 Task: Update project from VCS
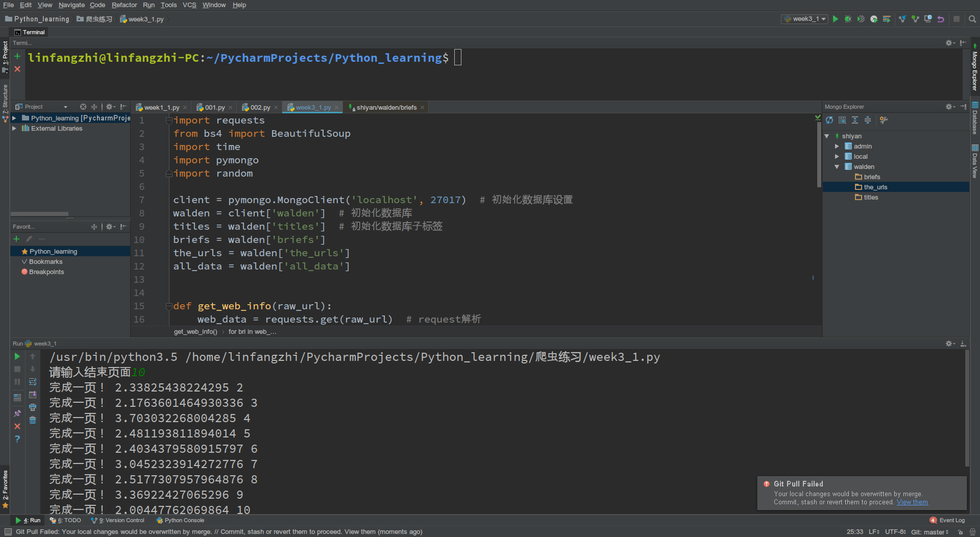coord(902,19)
